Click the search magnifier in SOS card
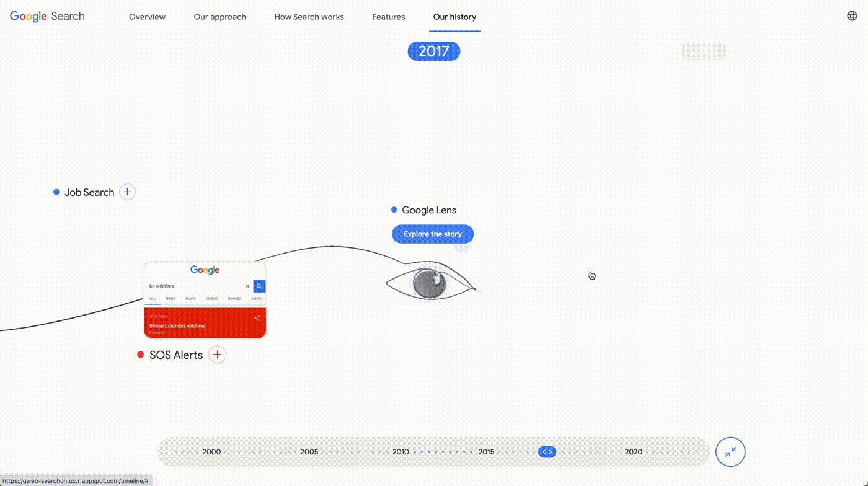 point(259,286)
